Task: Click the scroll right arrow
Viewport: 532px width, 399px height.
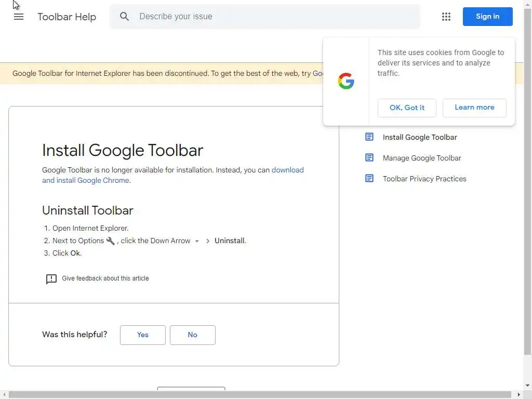Action: [519, 395]
